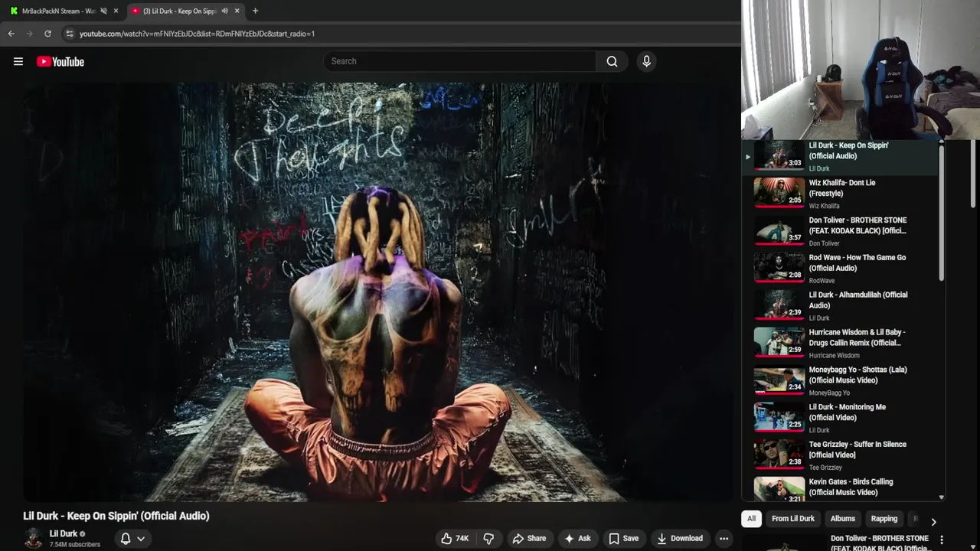Toggle notification bell for Lil Durk

pos(132,539)
